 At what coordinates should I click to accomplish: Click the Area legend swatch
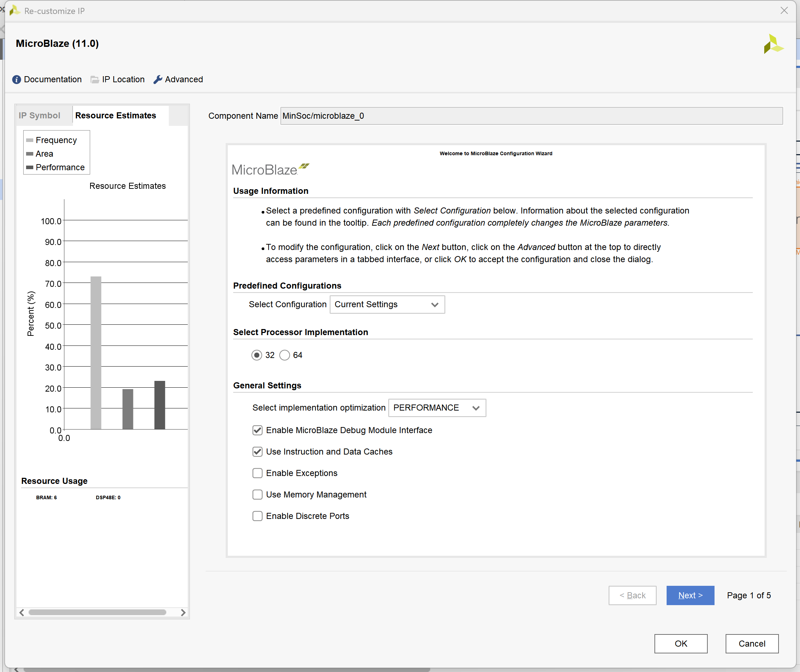click(30, 154)
